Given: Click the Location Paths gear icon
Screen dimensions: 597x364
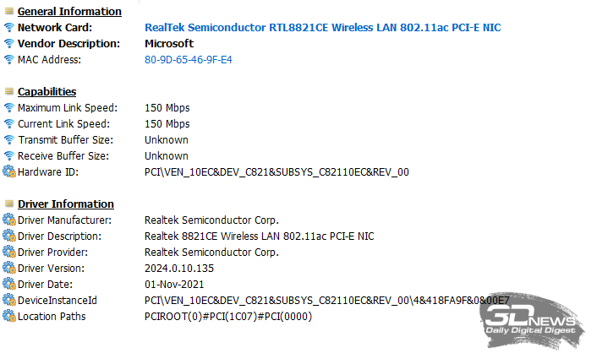Looking at the screenshot, I should click(x=9, y=317).
